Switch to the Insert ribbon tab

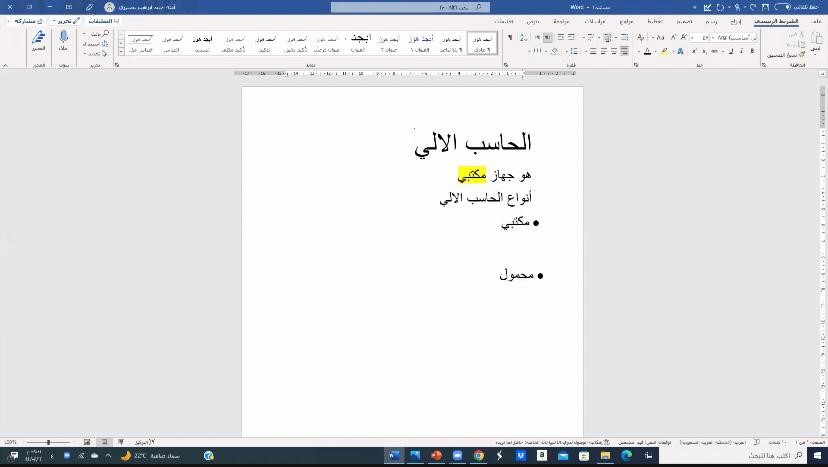click(x=736, y=21)
